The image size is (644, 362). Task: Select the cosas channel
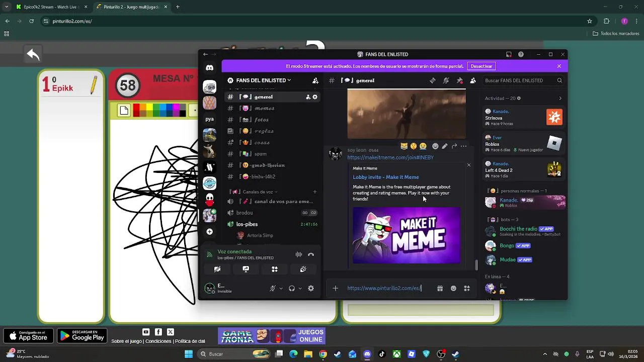tap(272, 142)
